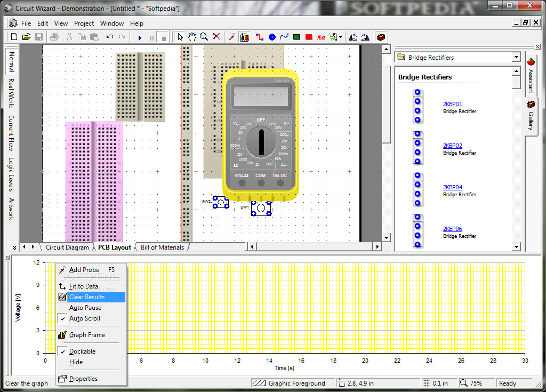Screen dimensions: 546x392
Task: Select the Normal view style tab
Action: coord(12,62)
